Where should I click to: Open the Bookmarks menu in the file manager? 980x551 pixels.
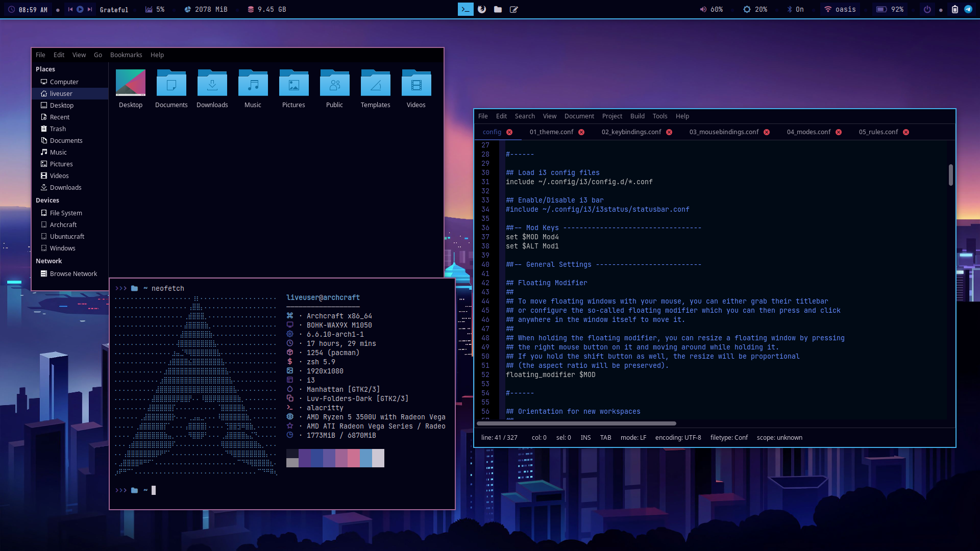pos(126,55)
